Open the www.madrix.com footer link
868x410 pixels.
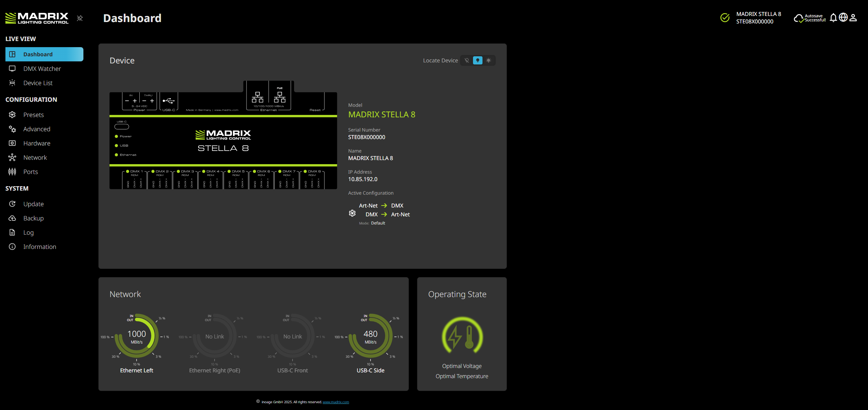(x=336, y=402)
